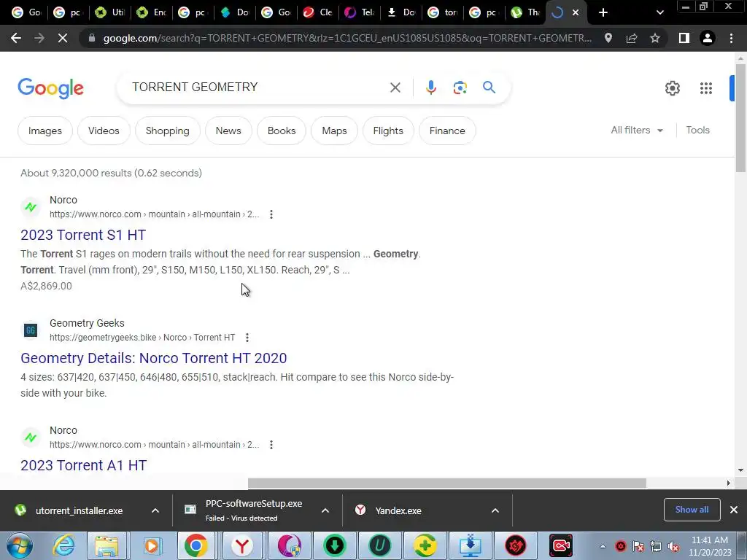Open a new browser tab
This screenshot has width=747, height=560.
point(603,12)
